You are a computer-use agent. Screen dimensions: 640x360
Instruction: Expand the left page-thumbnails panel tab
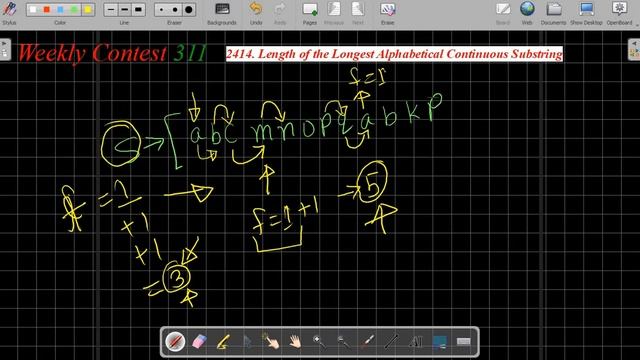pyautogui.click(x=4, y=49)
